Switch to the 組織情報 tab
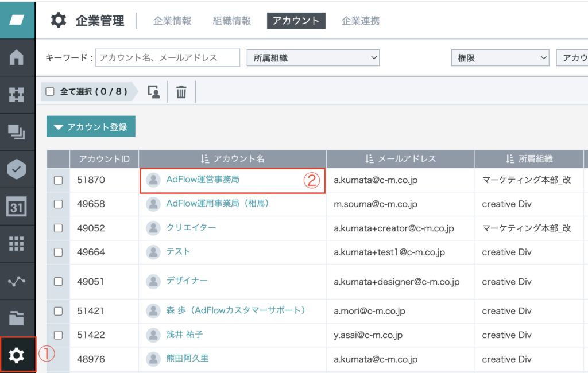The image size is (588, 373). click(232, 21)
